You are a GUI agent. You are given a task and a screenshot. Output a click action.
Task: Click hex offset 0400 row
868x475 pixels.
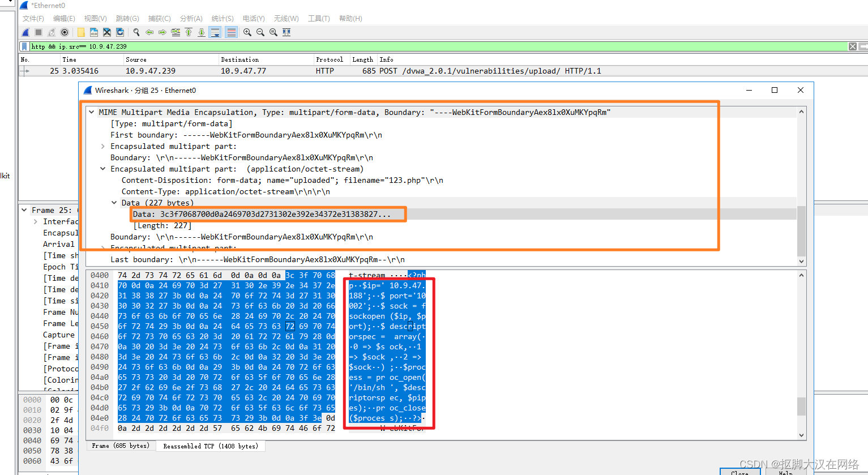pos(100,275)
